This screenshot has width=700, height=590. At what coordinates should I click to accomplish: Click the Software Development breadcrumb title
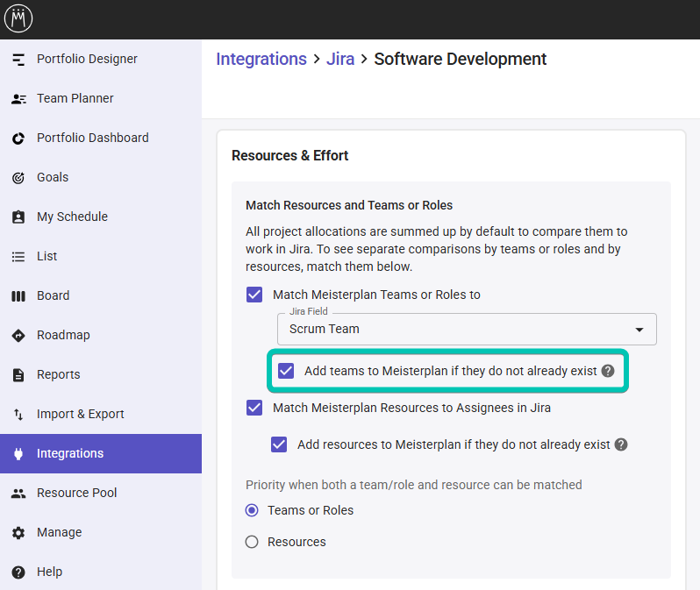[x=461, y=59]
